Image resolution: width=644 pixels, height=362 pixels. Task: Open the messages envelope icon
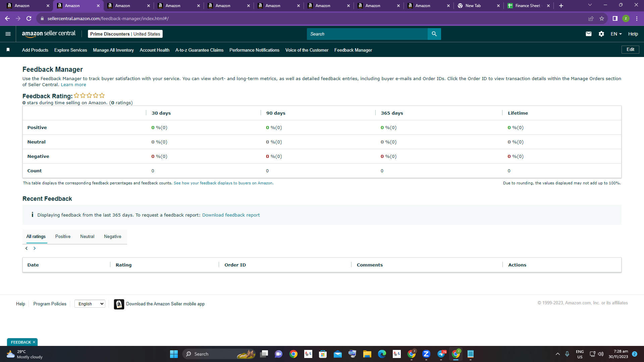pyautogui.click(x=588, y=34)
